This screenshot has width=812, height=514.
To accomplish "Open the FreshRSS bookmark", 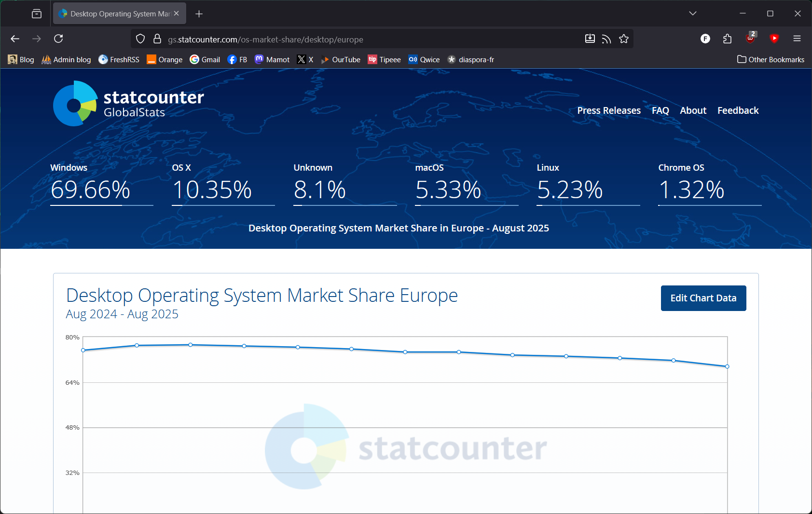I will [119, 60].
